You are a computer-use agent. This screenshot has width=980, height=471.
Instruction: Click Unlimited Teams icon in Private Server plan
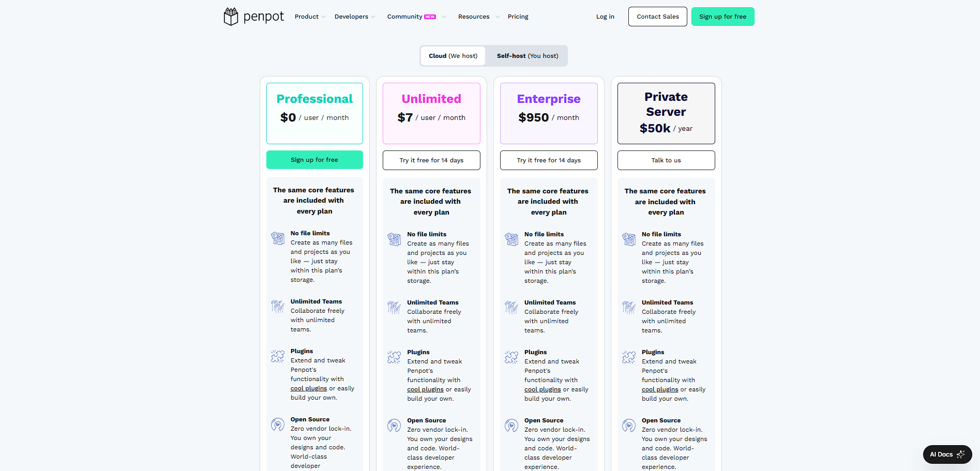pos(629,308)
